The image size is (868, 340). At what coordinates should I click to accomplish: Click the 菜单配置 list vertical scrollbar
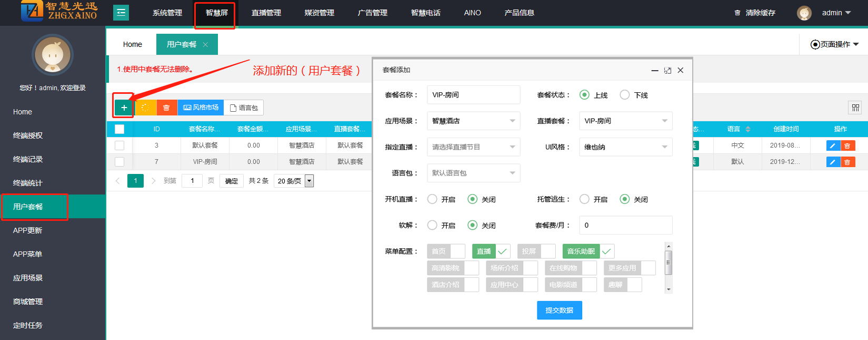click(669, 263)
